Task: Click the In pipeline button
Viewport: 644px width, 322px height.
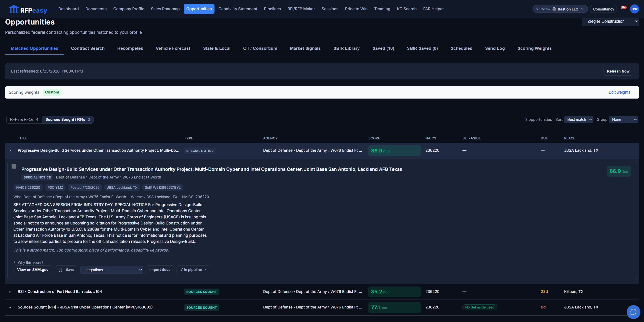Action: (x=193, y=270)
